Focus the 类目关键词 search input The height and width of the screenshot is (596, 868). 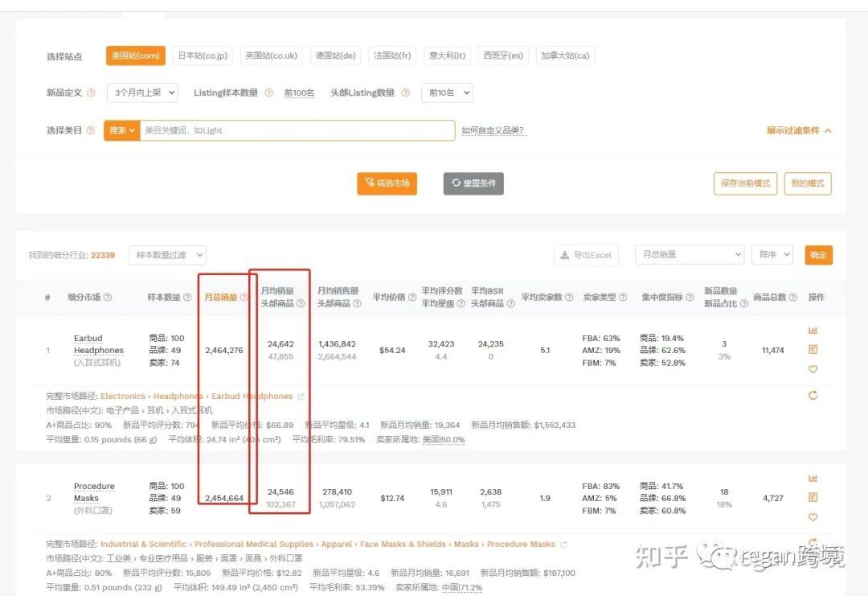(x=297, y=130)
